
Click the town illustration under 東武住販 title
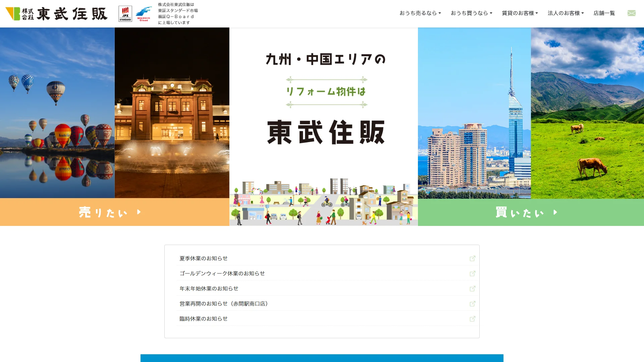point(324,202)
